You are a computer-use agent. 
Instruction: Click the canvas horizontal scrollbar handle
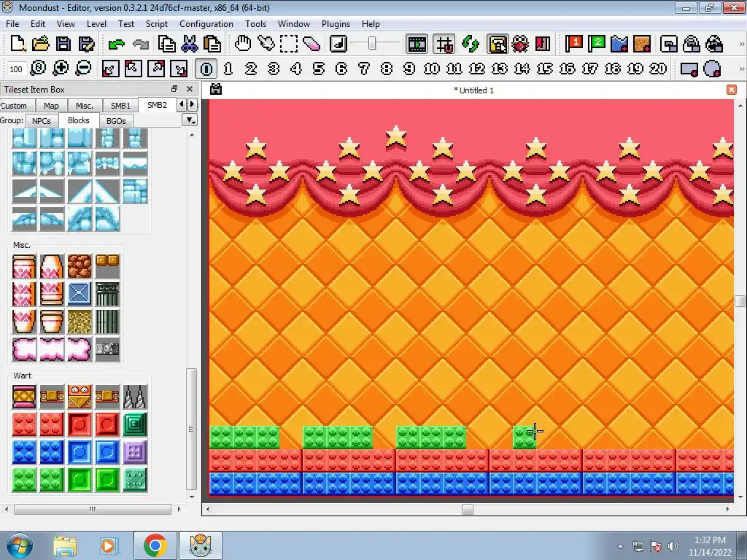pyautogui.click(x=468, y=509)
